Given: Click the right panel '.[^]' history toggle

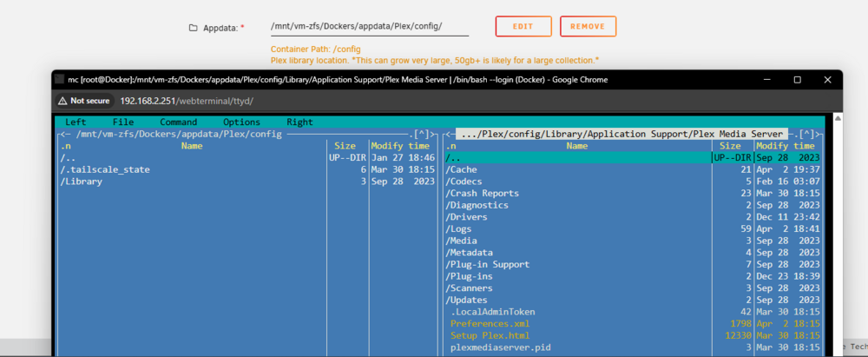Looking at the screenshot, I should (x=805, y=134).
